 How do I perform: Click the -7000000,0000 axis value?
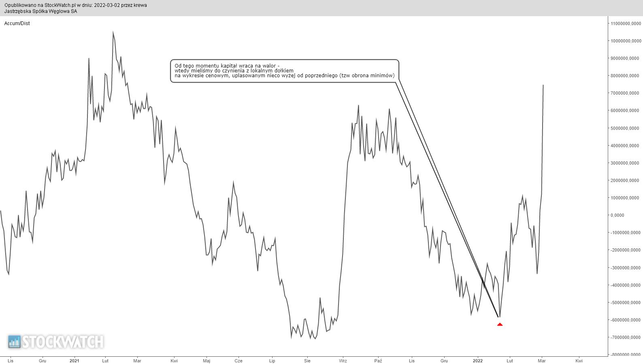click(x=626, y=337)
